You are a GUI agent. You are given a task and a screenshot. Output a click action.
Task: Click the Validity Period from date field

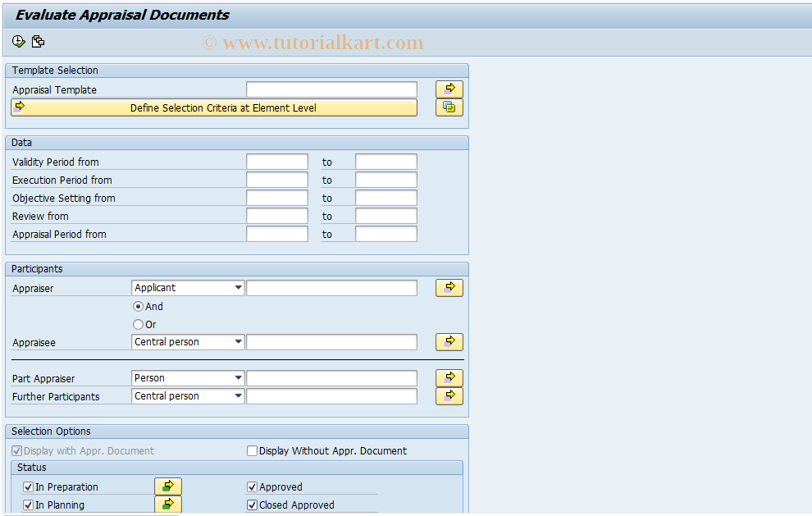click(x=277, y=162)
